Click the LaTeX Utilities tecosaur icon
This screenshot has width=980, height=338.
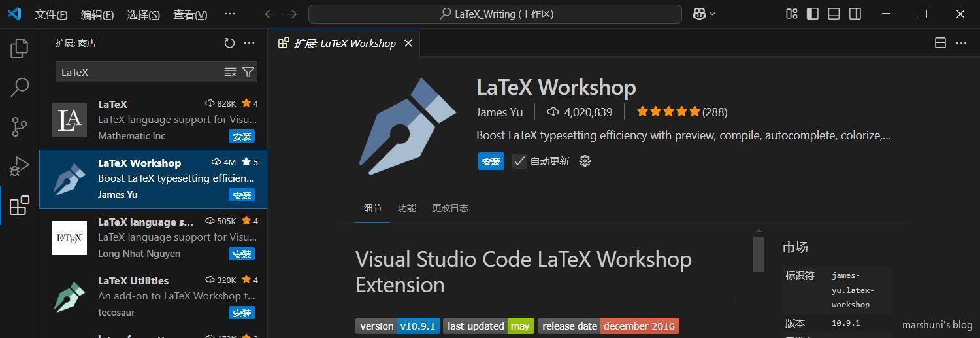click(69, 297)
